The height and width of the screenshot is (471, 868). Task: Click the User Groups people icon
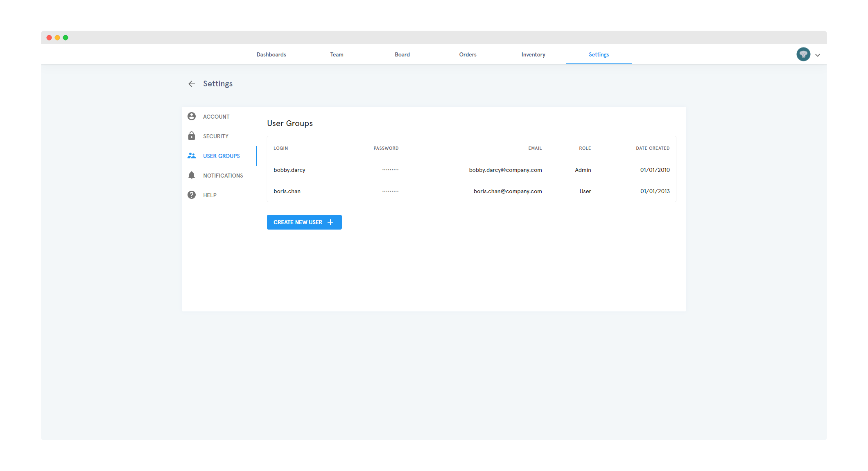pyautogui.click(x=191, y=155)
